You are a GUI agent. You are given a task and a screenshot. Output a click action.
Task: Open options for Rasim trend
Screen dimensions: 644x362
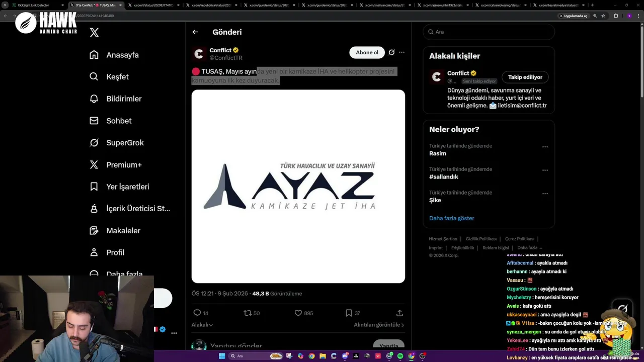545,147
